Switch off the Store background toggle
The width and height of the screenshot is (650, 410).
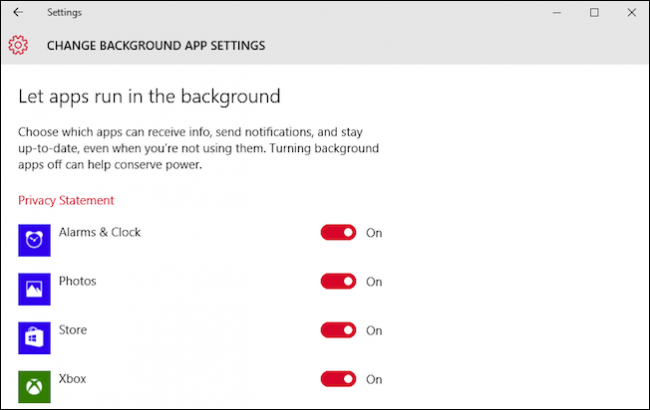click(x=338, y=330)
